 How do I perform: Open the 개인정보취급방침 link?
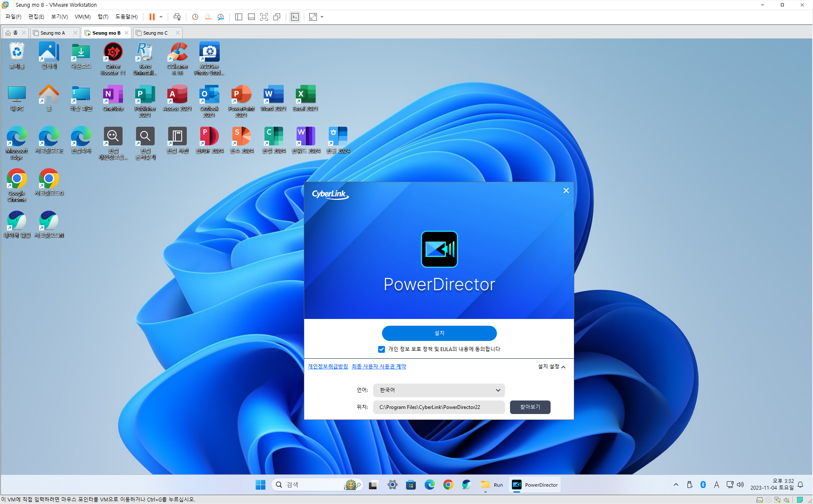[x=327, y=366]
